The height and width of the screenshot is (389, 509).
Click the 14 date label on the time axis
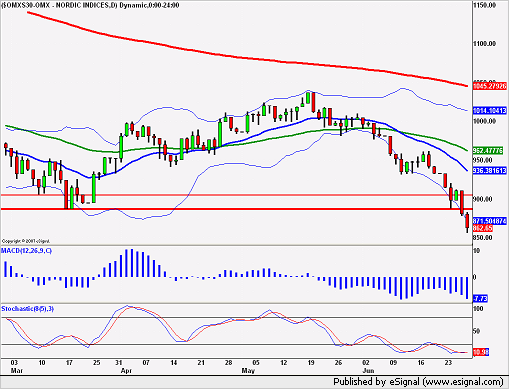click(174, 363)
